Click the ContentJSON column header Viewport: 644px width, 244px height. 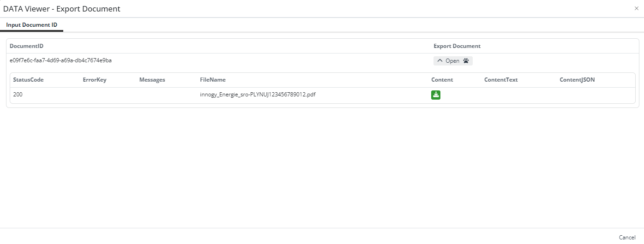coord(577,80)
